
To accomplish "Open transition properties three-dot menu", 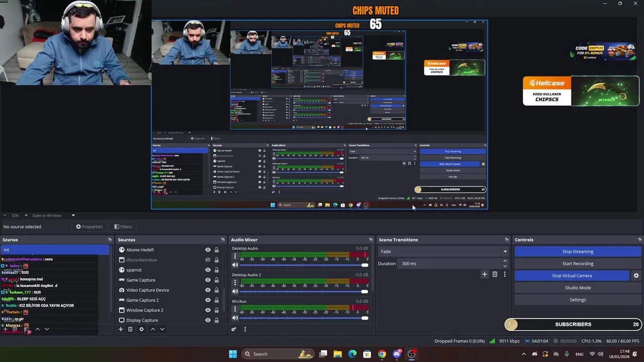I will (x=505, y=275).
